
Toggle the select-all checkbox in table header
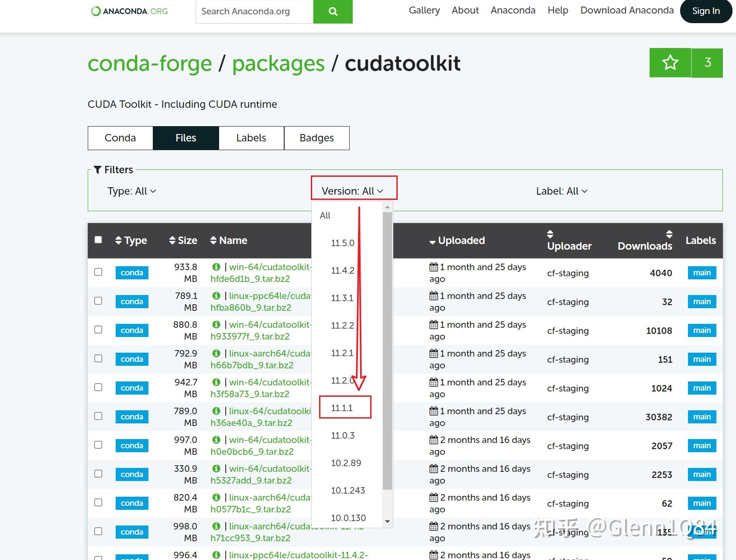point(98,240)
